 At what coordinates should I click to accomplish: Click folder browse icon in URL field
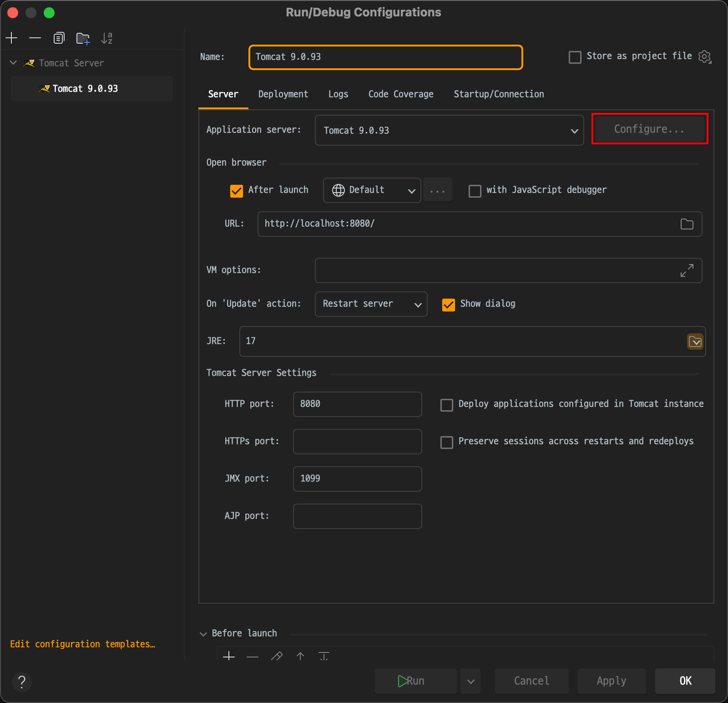(x=687, y=224)
